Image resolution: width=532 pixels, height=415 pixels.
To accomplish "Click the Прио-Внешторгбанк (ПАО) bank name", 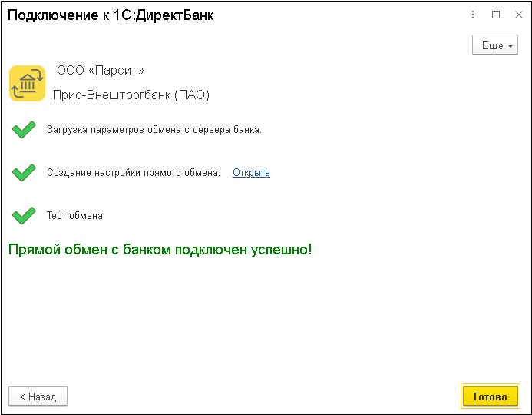I will 131,95.
